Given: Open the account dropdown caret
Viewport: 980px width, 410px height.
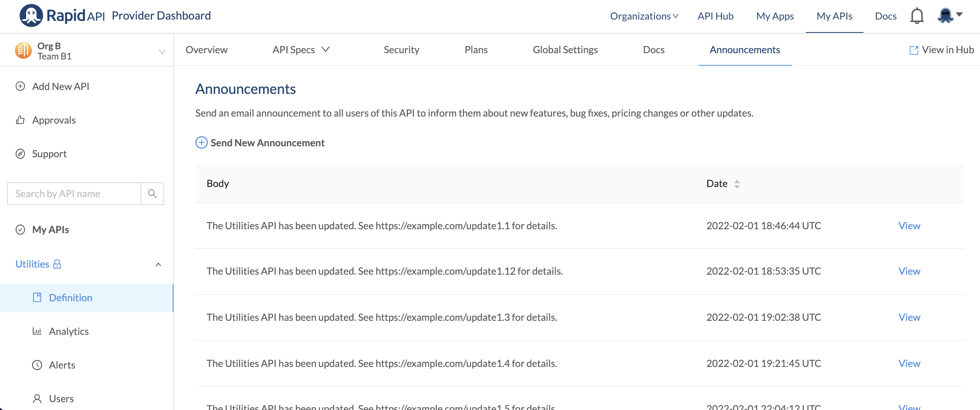Looking at the screenshot, I should (959, 14).
